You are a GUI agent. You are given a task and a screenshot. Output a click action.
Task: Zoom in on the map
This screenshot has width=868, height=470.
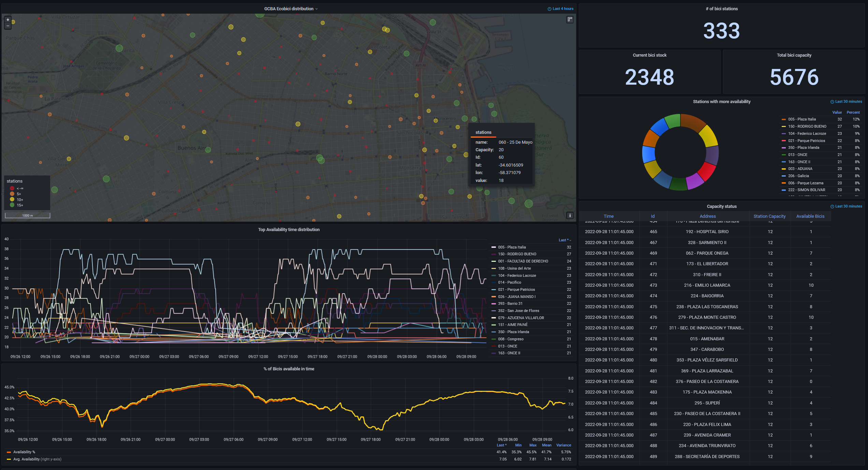pyautogui.click(x=8, y=20)
